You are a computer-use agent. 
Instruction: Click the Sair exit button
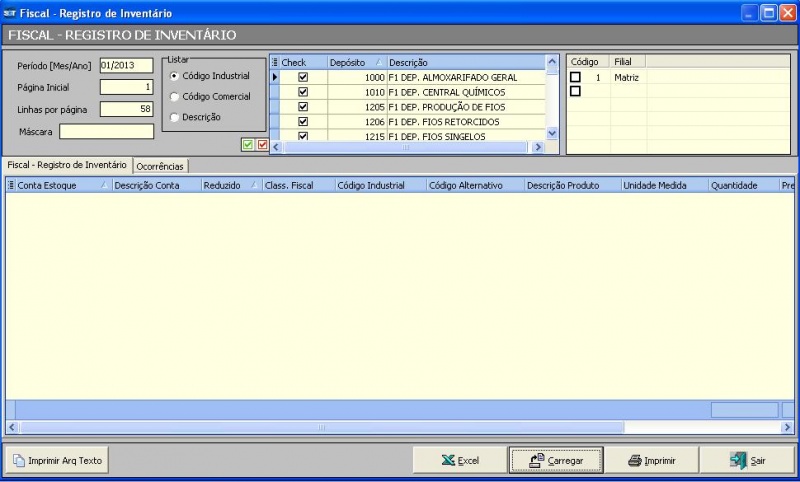click(x=747, y=461)
